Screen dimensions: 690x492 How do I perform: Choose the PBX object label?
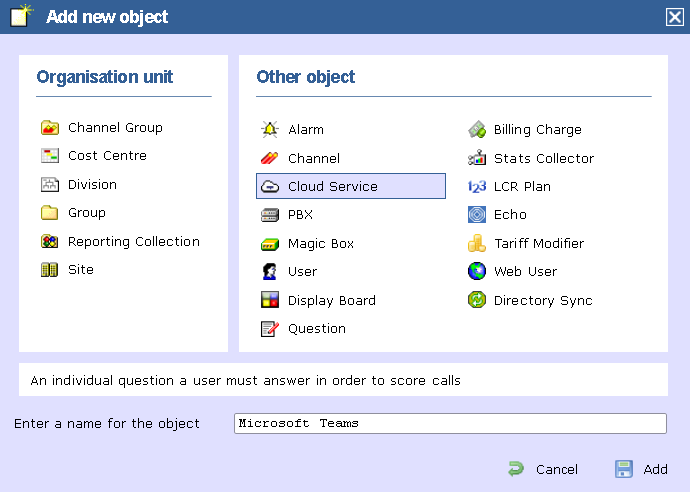pos(300,215)
